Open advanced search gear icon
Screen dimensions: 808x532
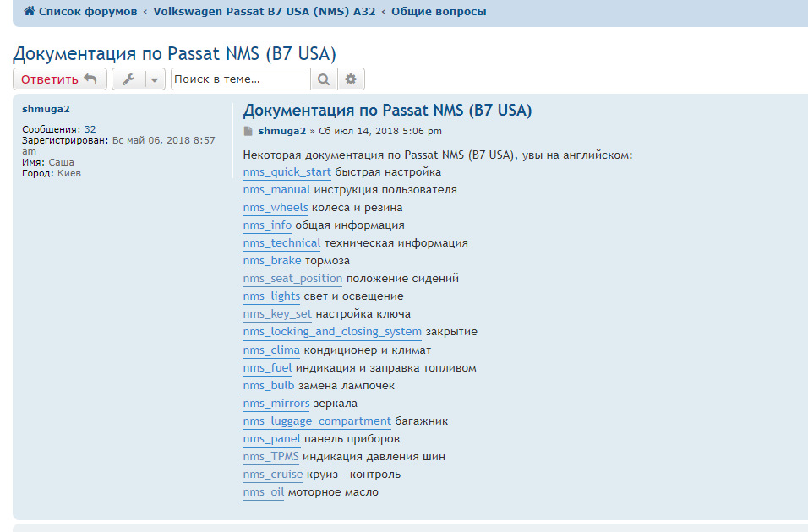pos(351,79)
